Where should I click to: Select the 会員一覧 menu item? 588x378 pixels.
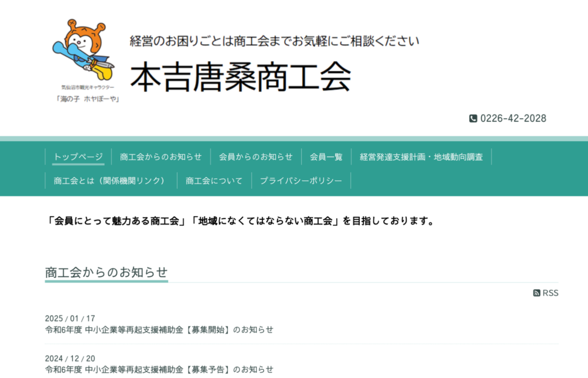[326, 157]
